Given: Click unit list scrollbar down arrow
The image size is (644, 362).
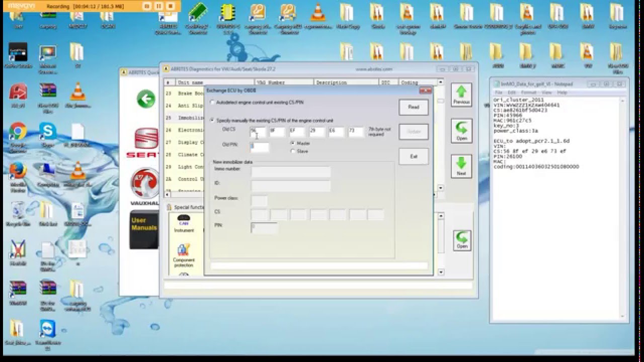Looking at the screenshot, I should click(441, 188).
